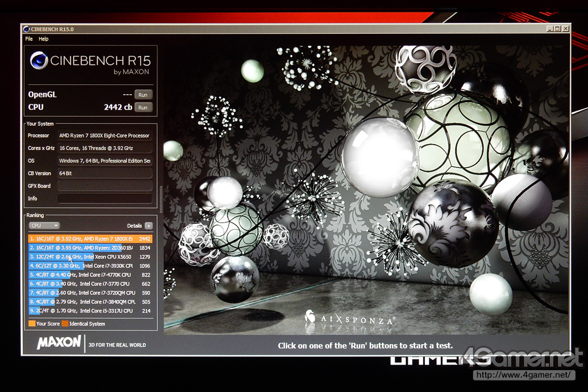Select ranking entry Intel Core i7-3840QM
The image size is (588, 392).
90,302
